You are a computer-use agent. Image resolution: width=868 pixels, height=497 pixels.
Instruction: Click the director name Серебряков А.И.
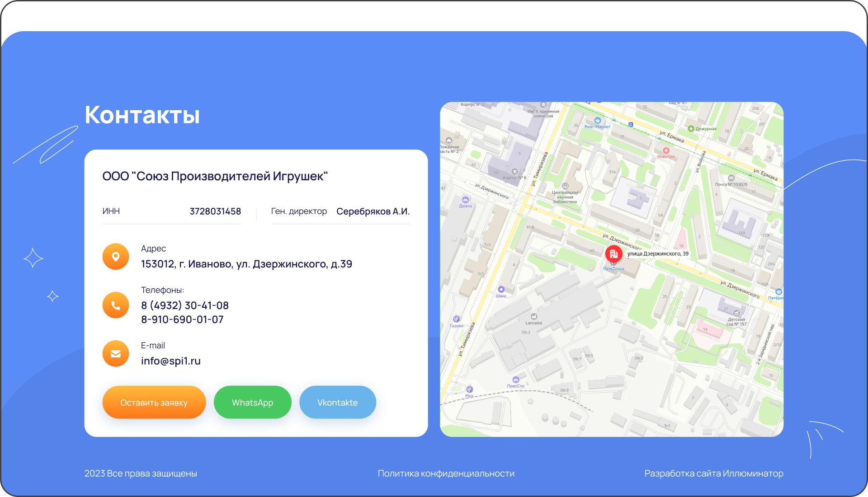click(373, 211)
